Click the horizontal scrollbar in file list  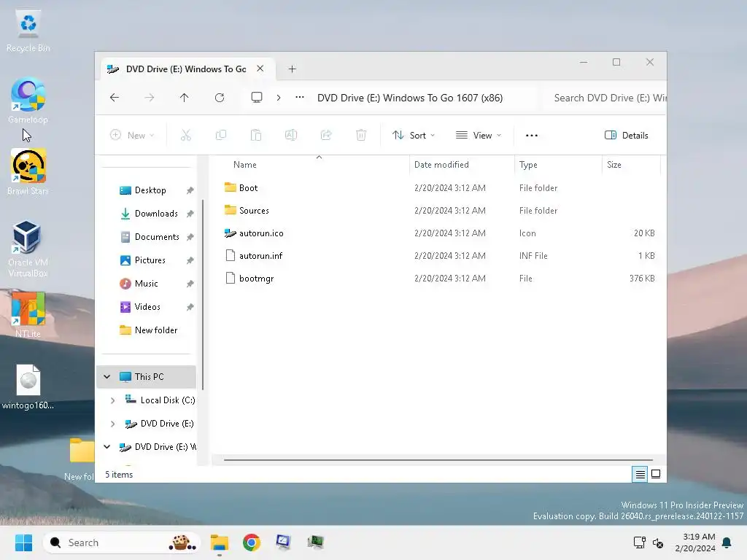coord(438,460)
